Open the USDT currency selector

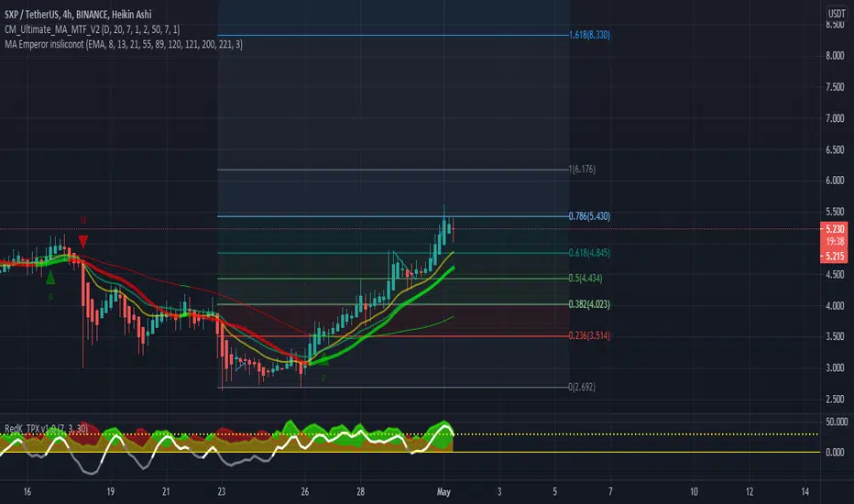[x=836, y=14]
